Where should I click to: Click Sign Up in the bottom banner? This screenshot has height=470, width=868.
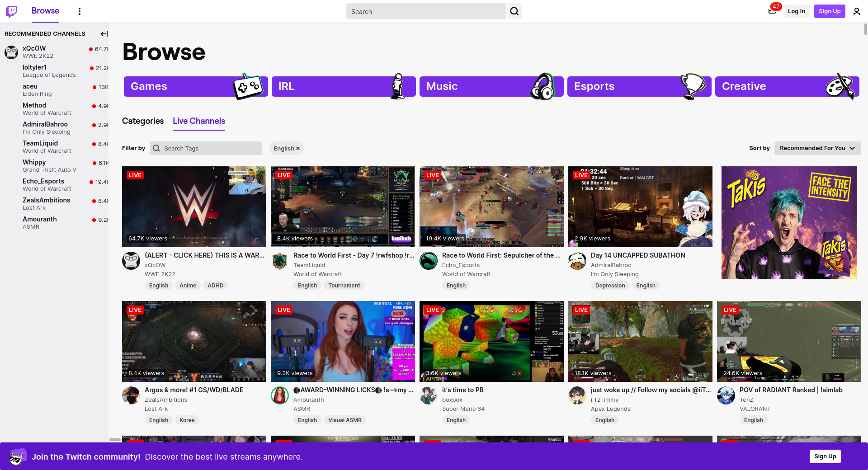coord(825,456)
